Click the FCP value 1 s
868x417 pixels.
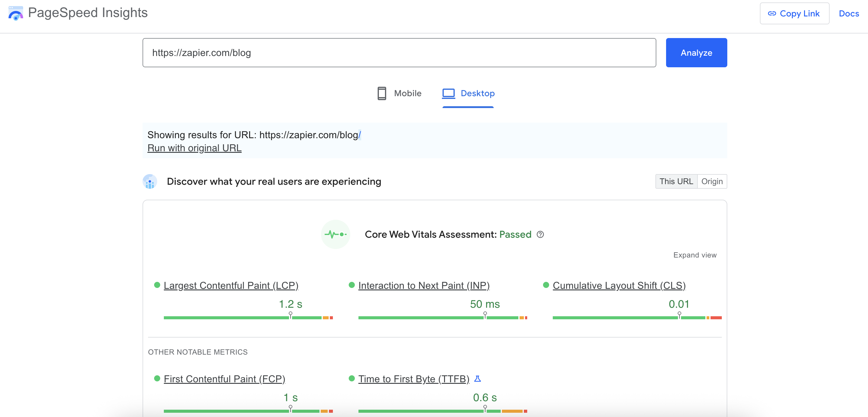point(291,397)
